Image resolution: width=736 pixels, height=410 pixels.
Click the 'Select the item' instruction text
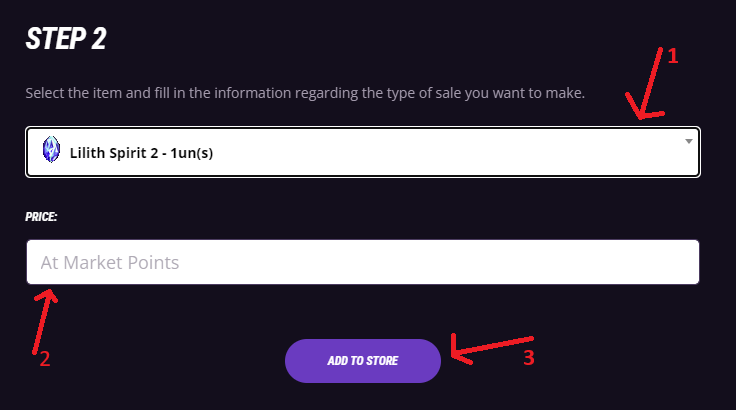point(305,93)
